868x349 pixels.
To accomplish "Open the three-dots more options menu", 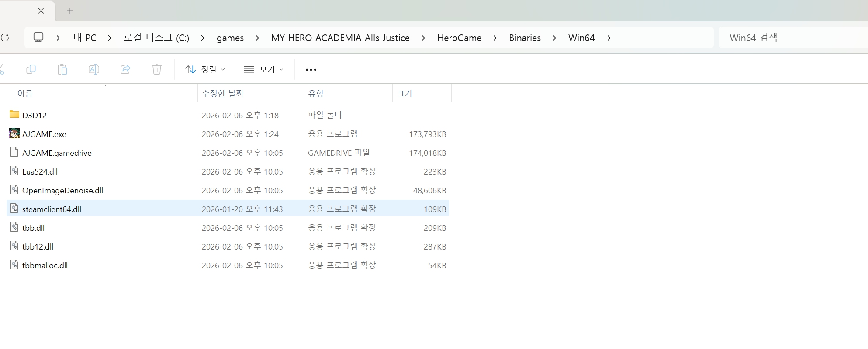I will pos(311,70).
